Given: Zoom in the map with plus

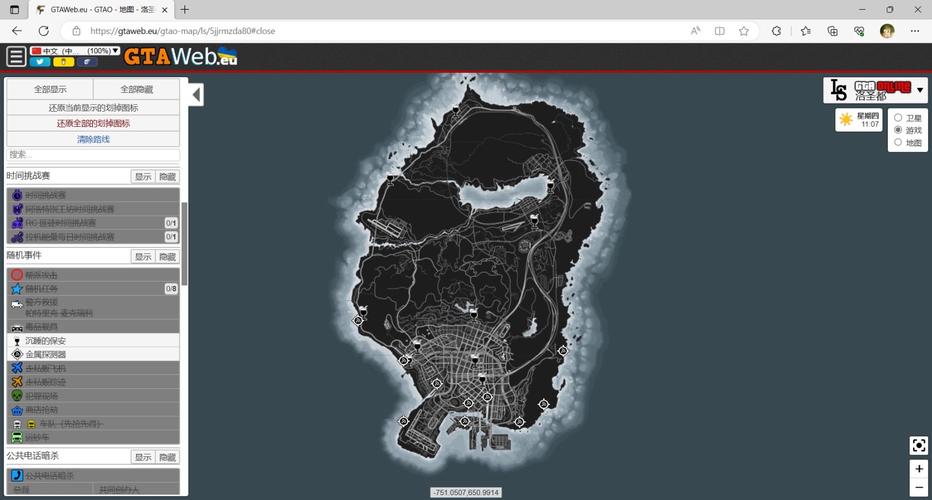Looking at the screenshot, I should pyautogui.click(x=918, y=468).
